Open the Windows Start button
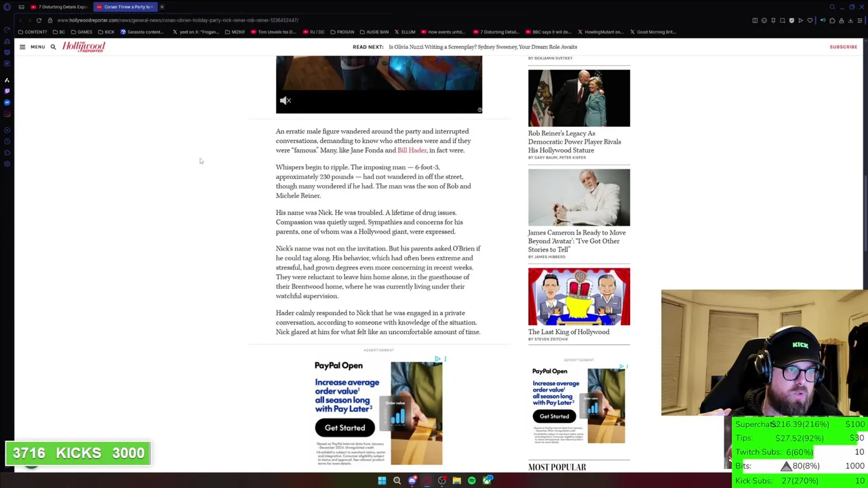The width and height of the screenshot is (868, 488). pos(382,481)
